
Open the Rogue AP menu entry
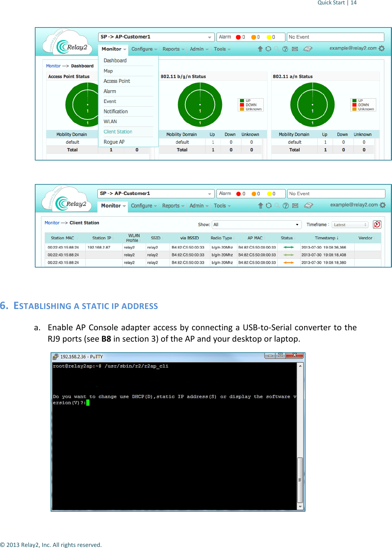click(x=114, y=141)
